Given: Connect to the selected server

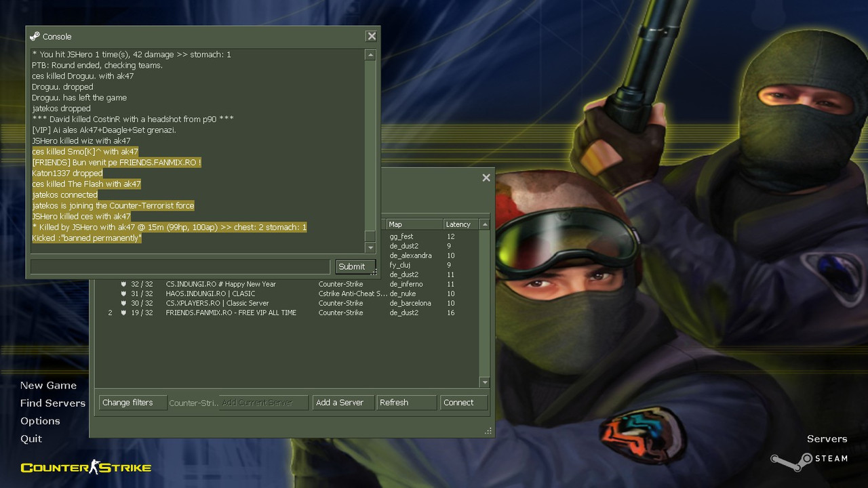Looking at the screenshot, I should (464, 403).
